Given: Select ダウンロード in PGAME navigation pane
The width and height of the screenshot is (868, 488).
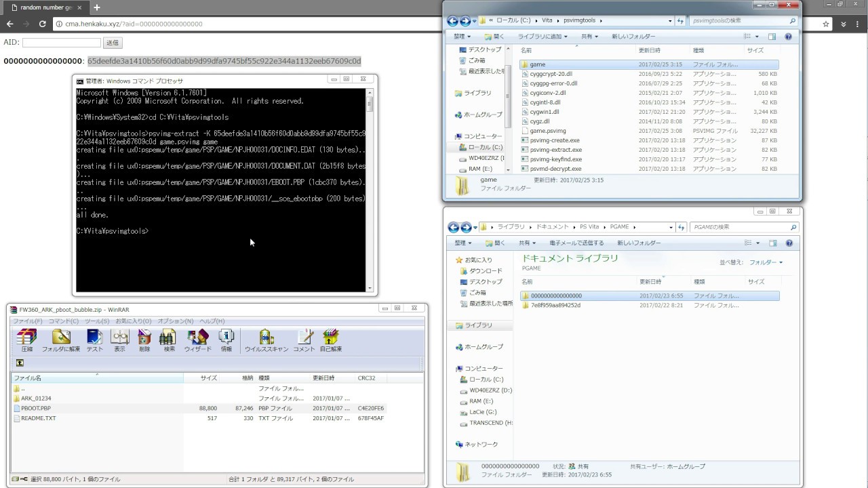Looking at the screenshot, I should (x=485, y=270).
